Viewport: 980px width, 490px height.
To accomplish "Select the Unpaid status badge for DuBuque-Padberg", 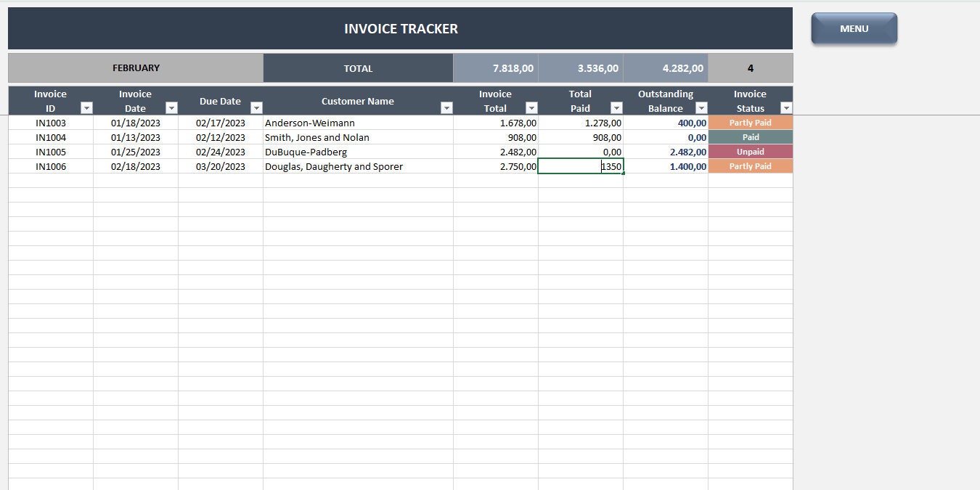I will (x=750, y=152).
